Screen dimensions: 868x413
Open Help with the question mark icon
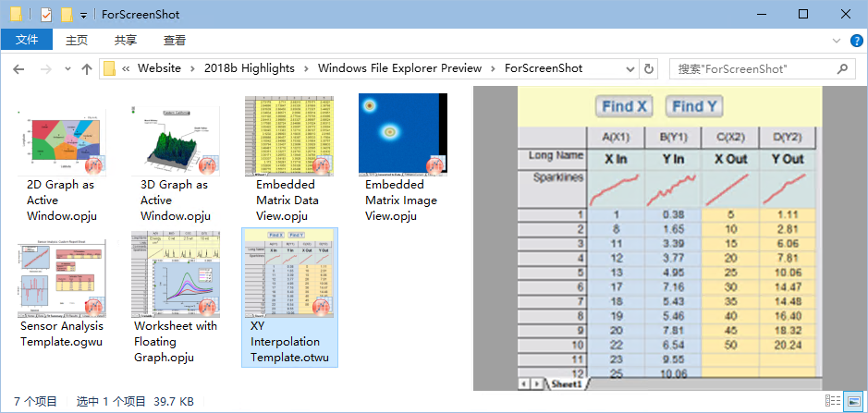856,41
